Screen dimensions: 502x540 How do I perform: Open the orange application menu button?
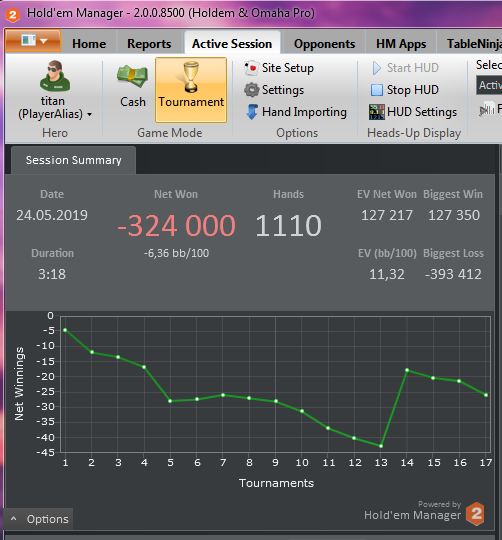pyautogui.click(x=33, y=41)
